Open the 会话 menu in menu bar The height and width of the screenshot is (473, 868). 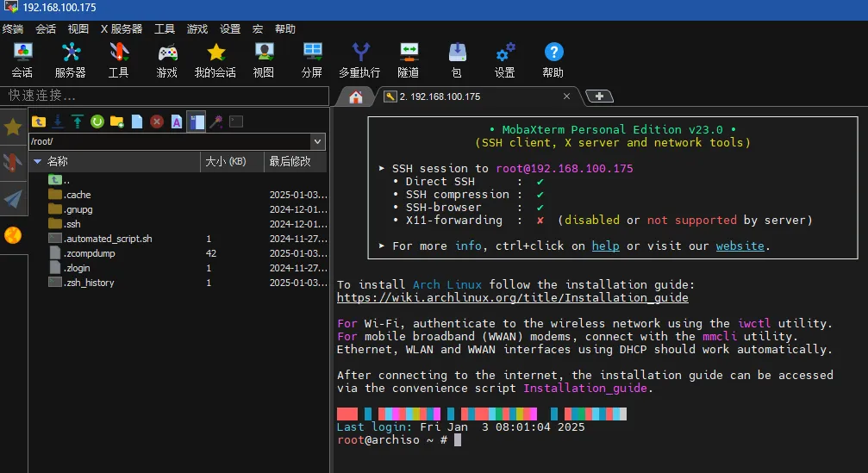coord(46,28)
